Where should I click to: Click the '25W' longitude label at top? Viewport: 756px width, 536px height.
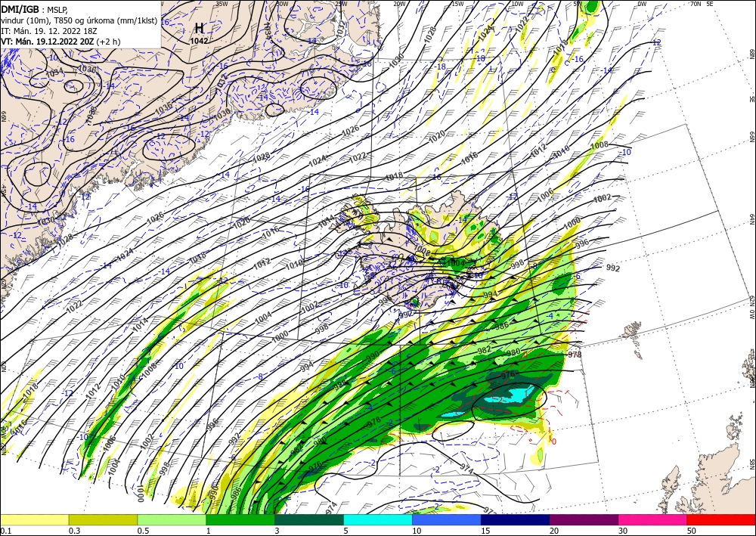[340, 4]
